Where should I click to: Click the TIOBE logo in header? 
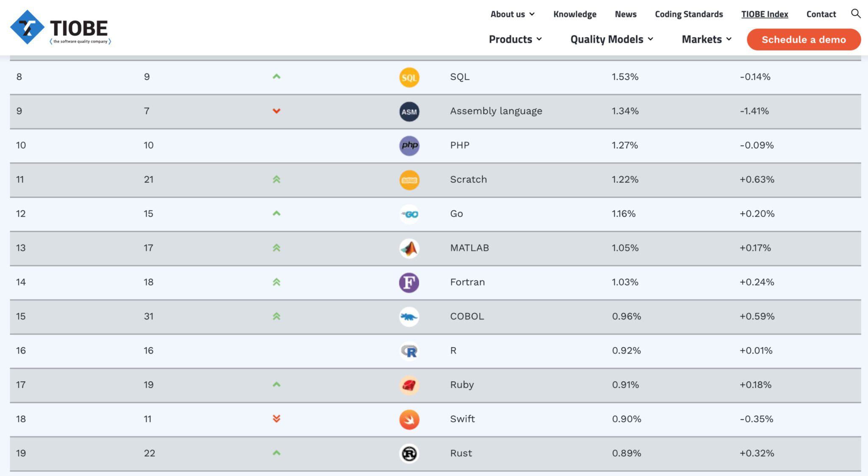click(60, 28)
